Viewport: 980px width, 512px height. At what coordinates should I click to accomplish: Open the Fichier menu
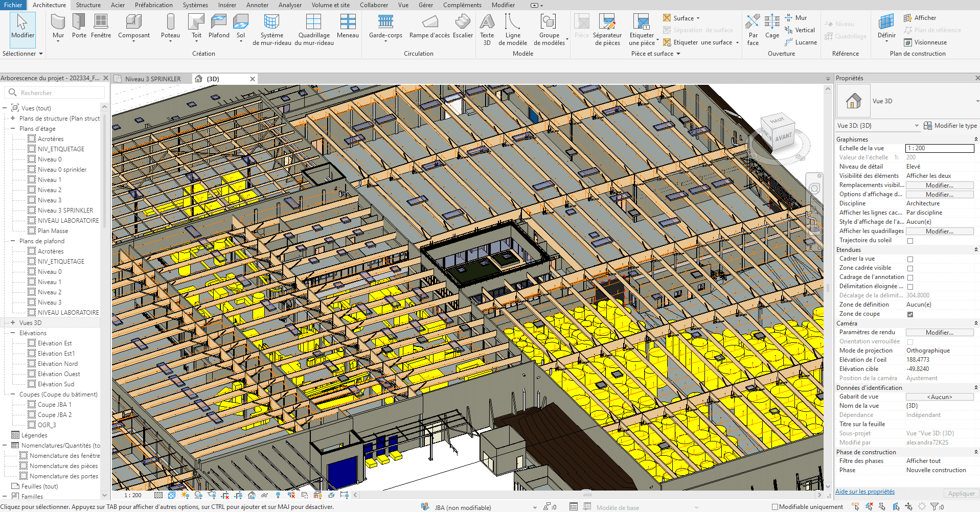[x=13, y=5]
